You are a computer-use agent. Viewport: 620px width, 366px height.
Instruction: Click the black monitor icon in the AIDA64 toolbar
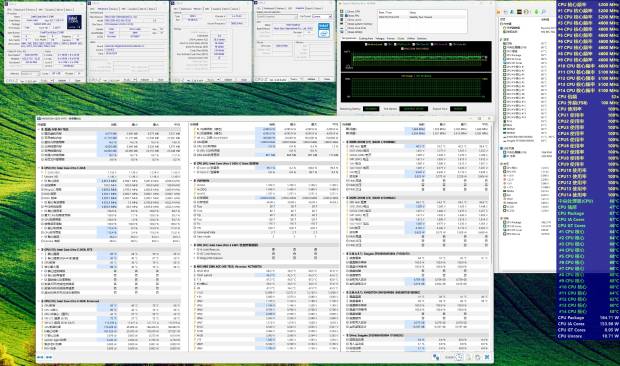519,12
